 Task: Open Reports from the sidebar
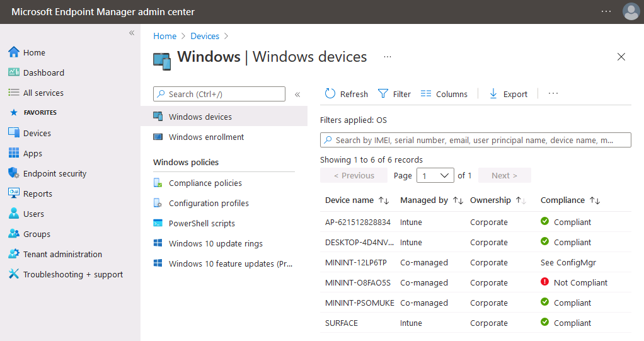37,194
